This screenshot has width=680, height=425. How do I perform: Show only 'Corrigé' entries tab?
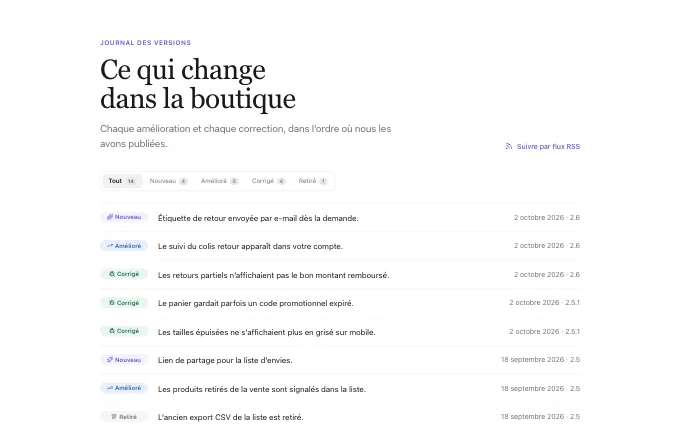[268, 181]
